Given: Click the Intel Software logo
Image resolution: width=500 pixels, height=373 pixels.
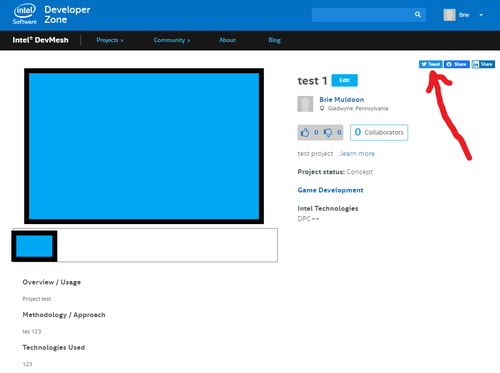Looking at the screenshot, I should 25,14.
